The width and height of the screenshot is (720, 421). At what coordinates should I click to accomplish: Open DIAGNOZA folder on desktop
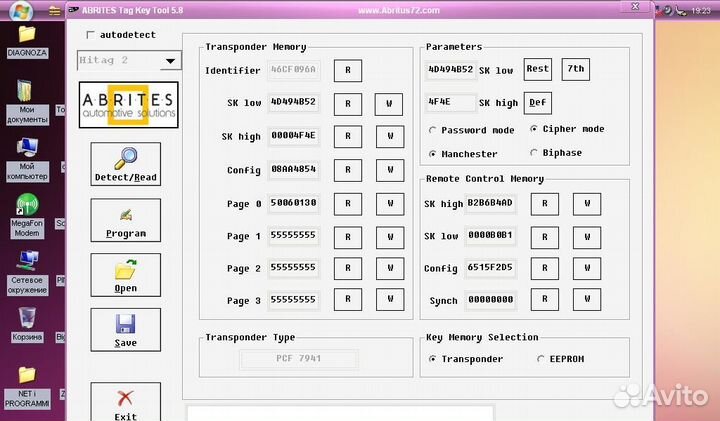[x=27, y=42]
